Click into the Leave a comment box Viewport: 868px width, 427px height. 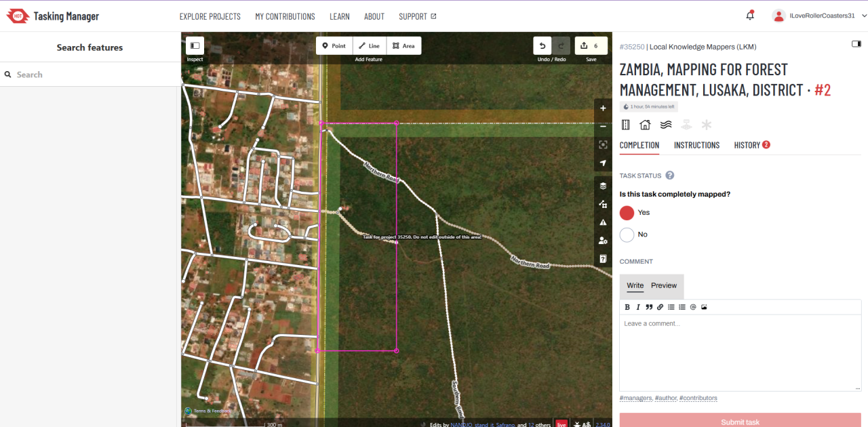(741, 352)
